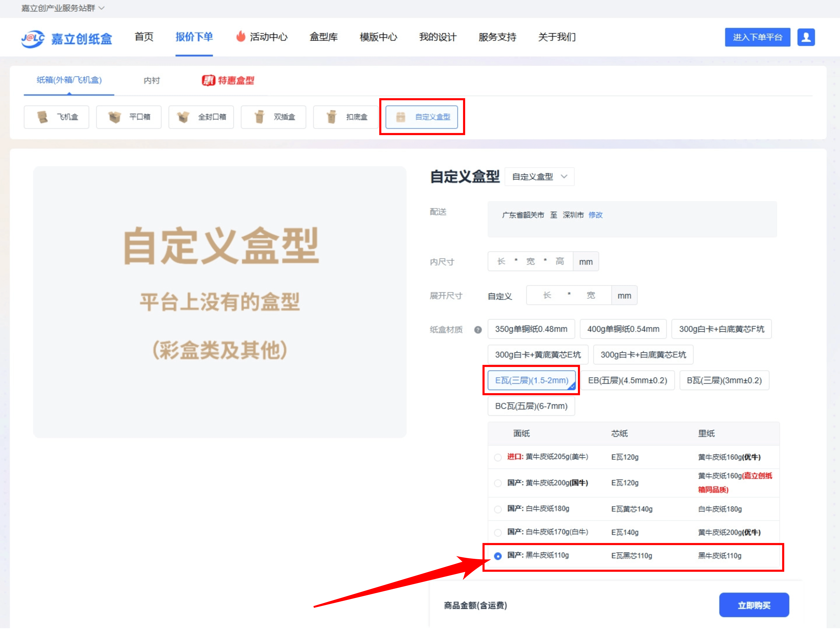Click the 商品金额(含运费) label
840x630 pixels.
(475, 605)
